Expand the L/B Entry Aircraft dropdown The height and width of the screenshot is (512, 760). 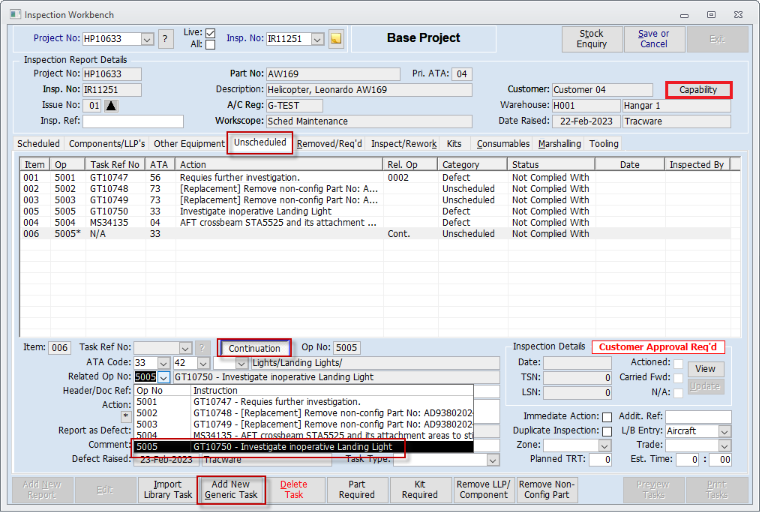click(x=726, y=431)
